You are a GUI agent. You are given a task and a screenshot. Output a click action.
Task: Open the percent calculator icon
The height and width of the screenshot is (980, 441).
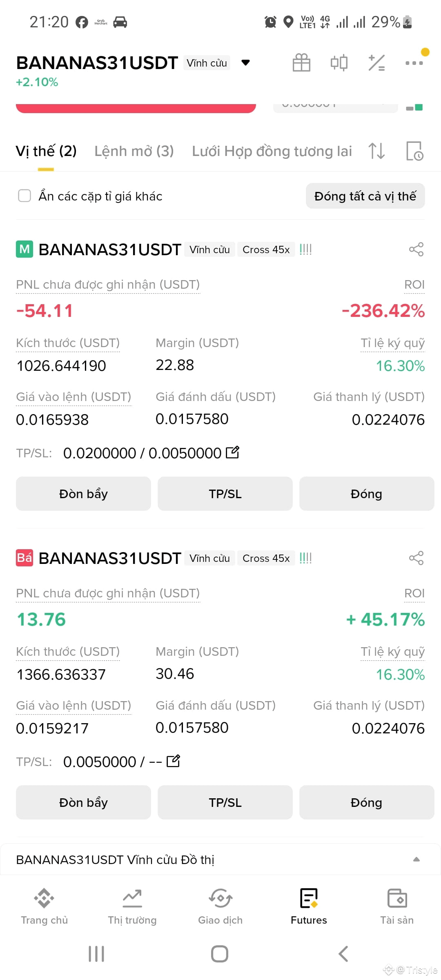click(x=376, y=63)
